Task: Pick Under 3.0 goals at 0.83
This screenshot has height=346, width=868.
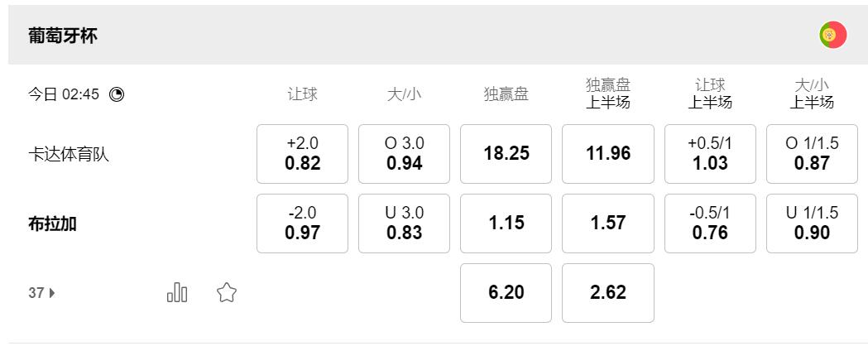Action: [404, 223]
